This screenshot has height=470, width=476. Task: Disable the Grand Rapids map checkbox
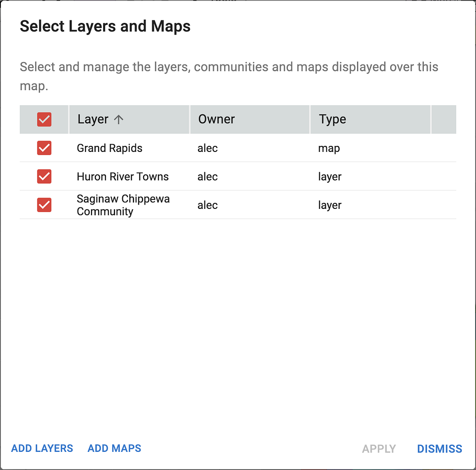tap(44, 148)
